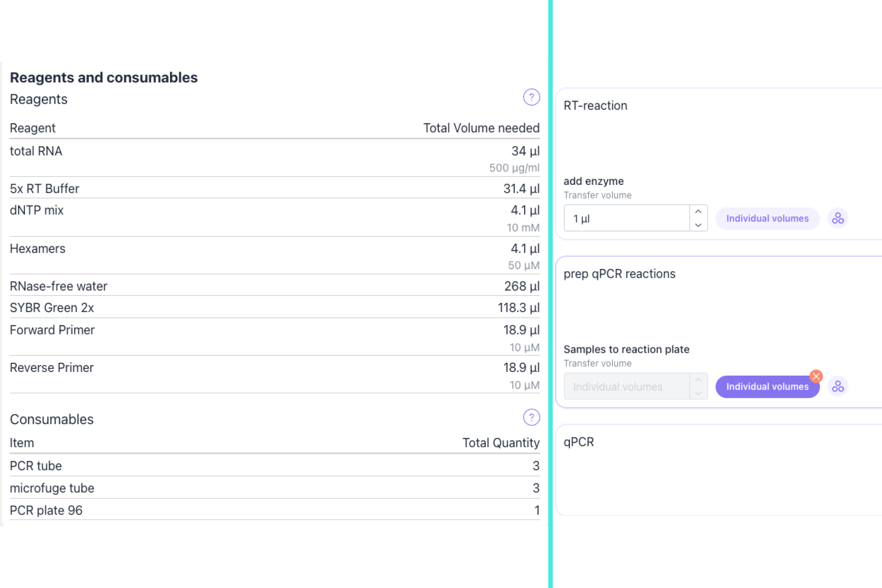Decrease the add enzyme transfer volume
The width and height of the screenshot is (882, 588).
click(x=698, y=225)
